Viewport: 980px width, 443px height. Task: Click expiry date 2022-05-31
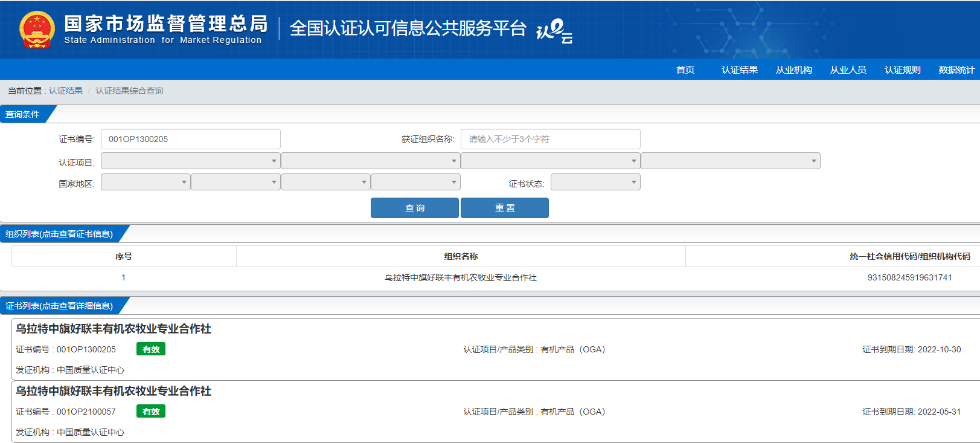(940, 412)
